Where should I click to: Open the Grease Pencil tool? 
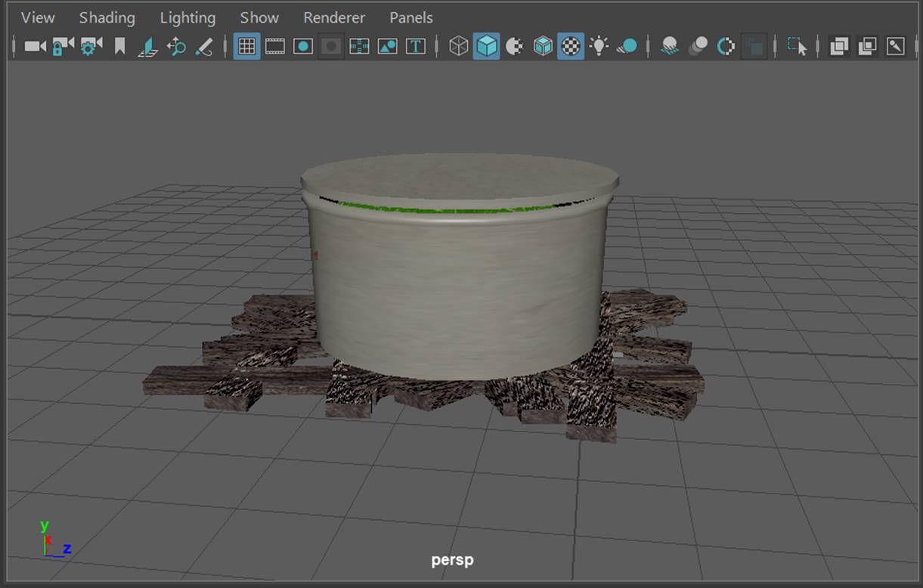click(x=204, y=46)
